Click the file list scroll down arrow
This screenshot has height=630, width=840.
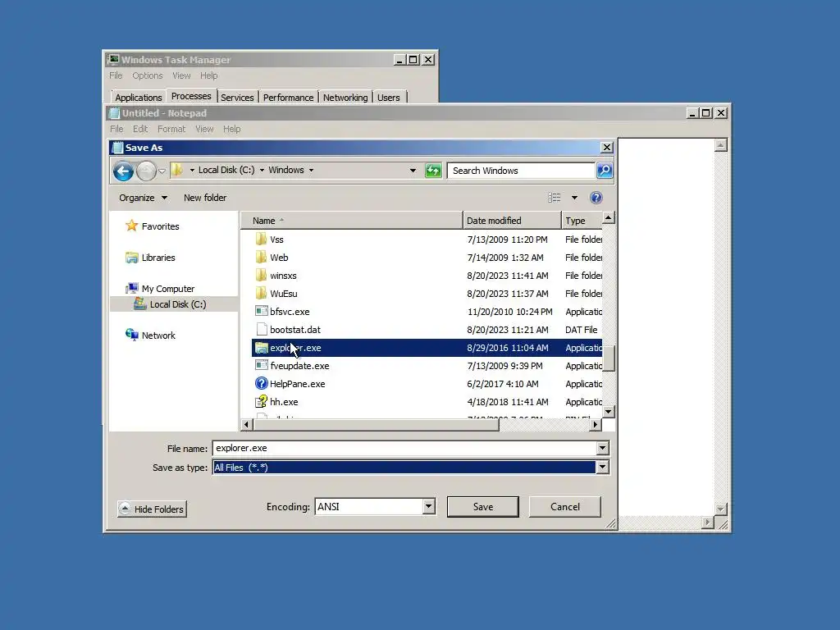click(608, 412)
